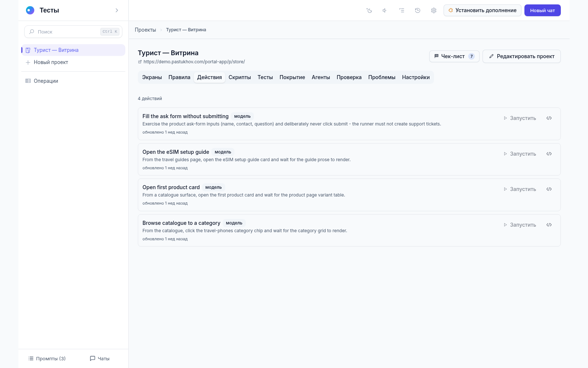This screenshot has height=368, width=588.
Task: Open Промпты (3) at sidebar bottom
Action: point(47,358)
